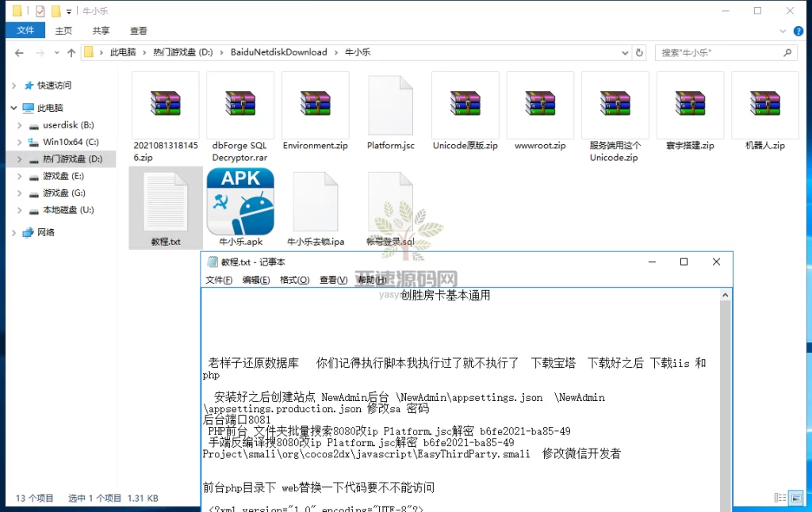Click the blue Help question-mark icon on ribbon
Viewport: 812px width, 512px height.
tap(799, 30)
